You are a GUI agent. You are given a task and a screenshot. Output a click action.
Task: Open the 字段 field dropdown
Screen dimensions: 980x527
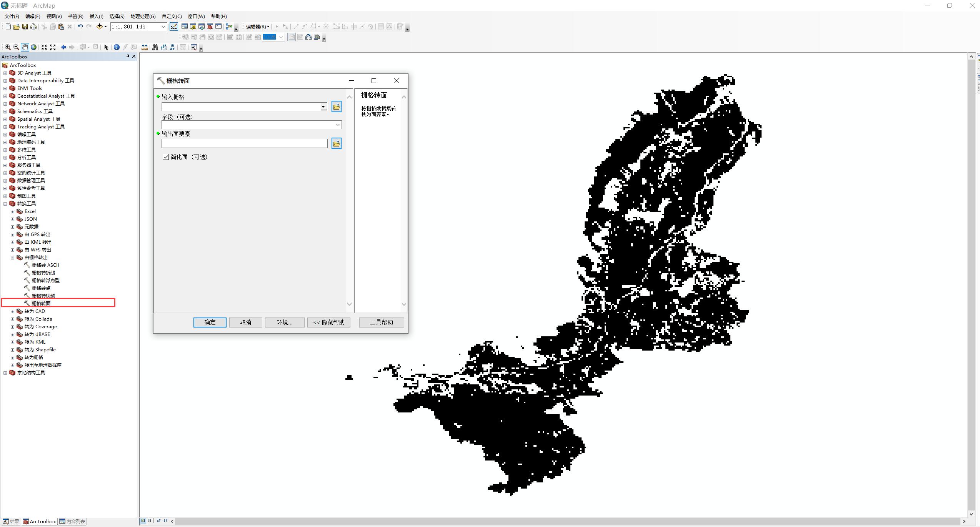tap(337, 125)
